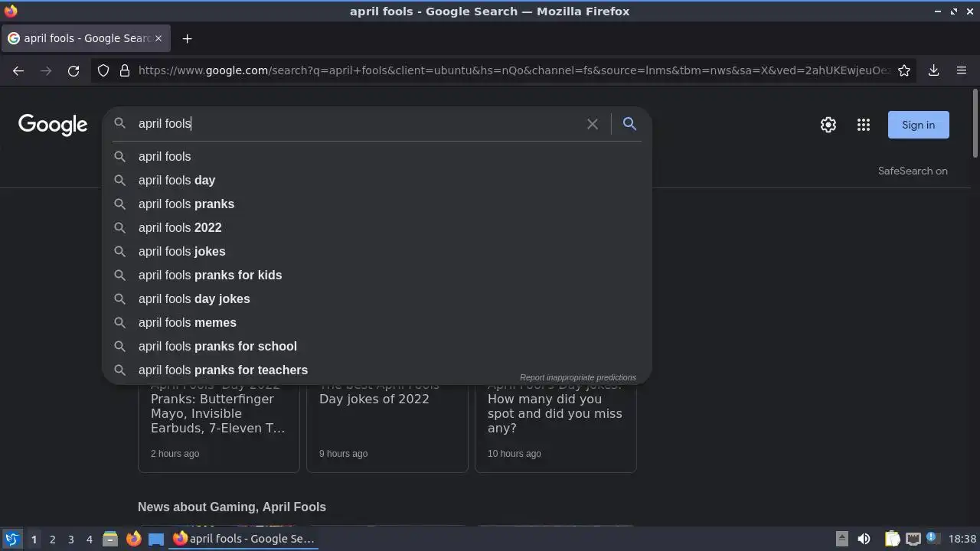Click the network tray icon
Screen dimensions: 980x551
[x=913, y=539]
